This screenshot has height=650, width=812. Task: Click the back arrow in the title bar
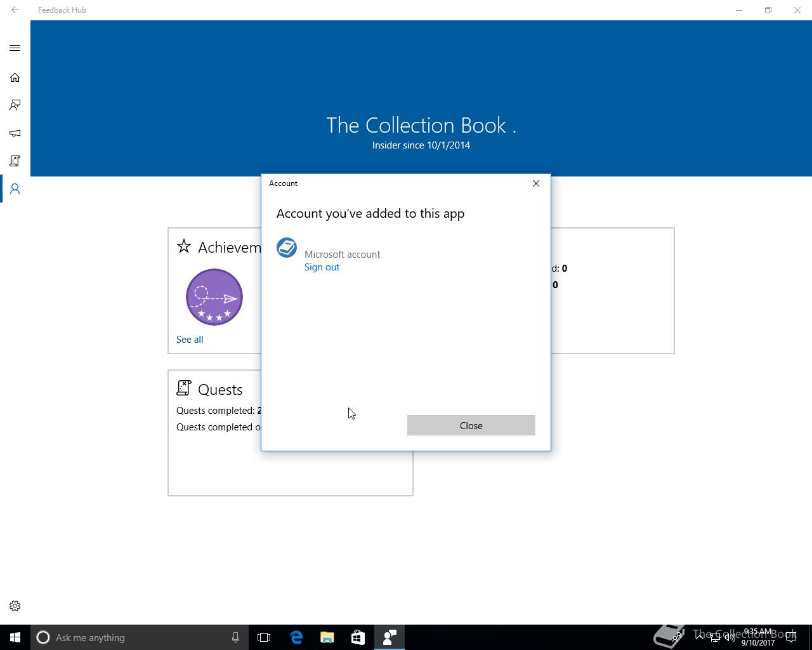[x=15, y=10]
